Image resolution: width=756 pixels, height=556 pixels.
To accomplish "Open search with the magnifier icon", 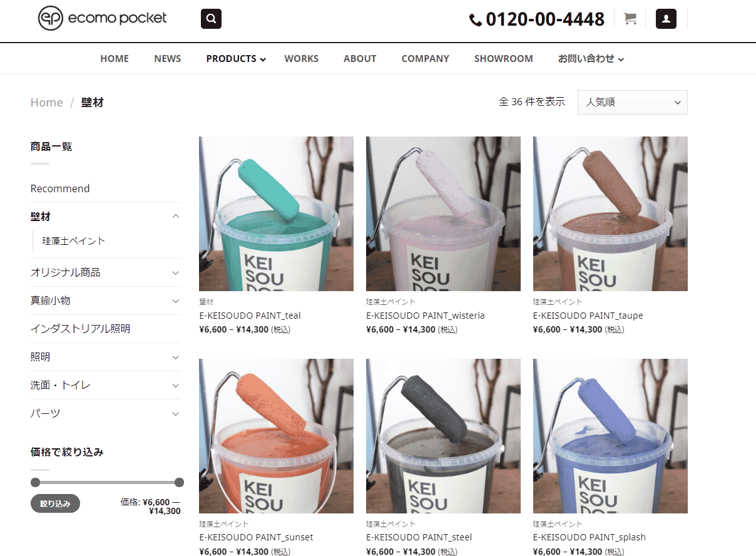I will [211, 19].
